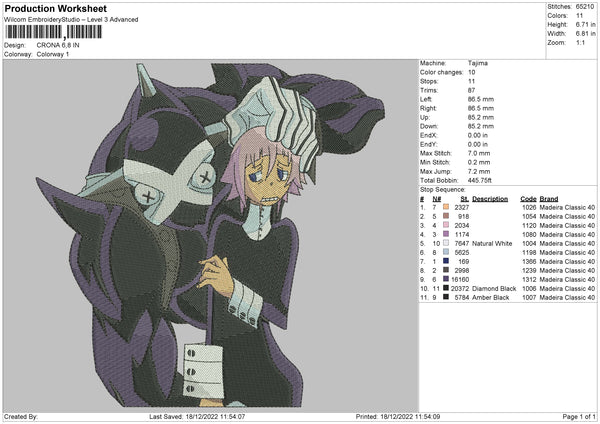
Task: Select the Max Stitch value '7.0 mm'
Action: coord(479,153)
